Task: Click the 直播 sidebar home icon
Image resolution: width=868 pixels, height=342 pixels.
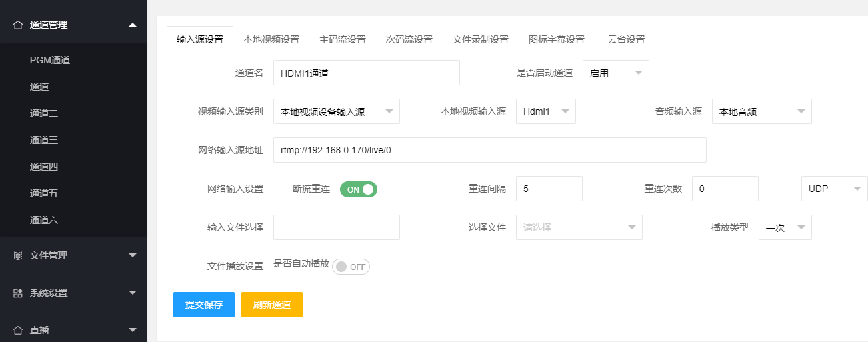Action: [x=18, y=330]
